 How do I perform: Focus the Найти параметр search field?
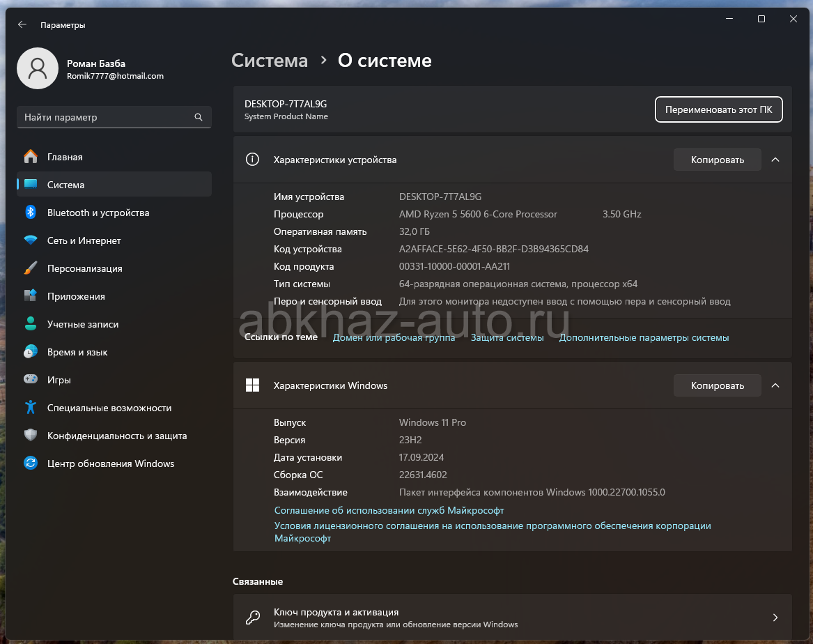tap(114, 117)
